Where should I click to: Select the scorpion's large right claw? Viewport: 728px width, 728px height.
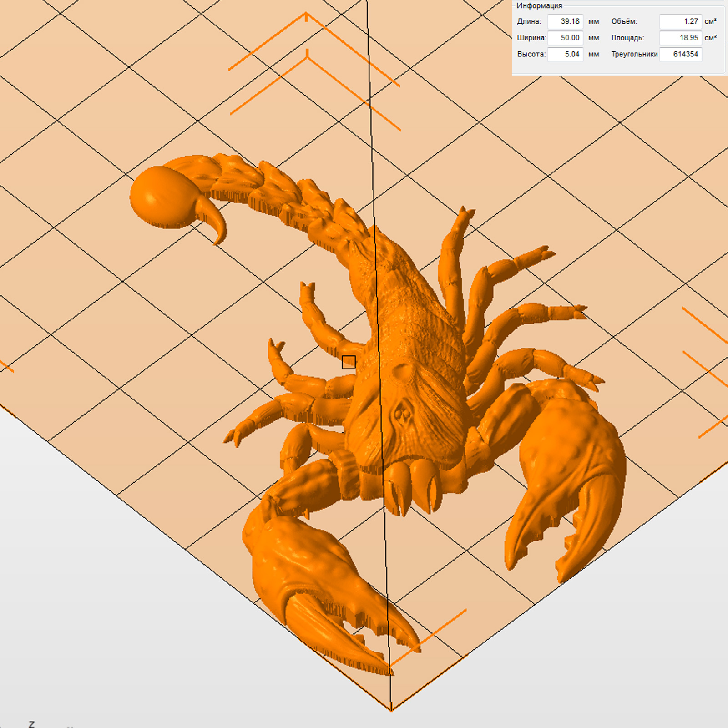point(569,478)
